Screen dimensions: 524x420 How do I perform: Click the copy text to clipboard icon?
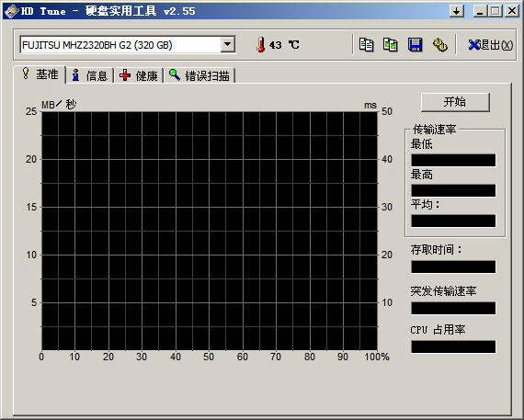[366, 44]
